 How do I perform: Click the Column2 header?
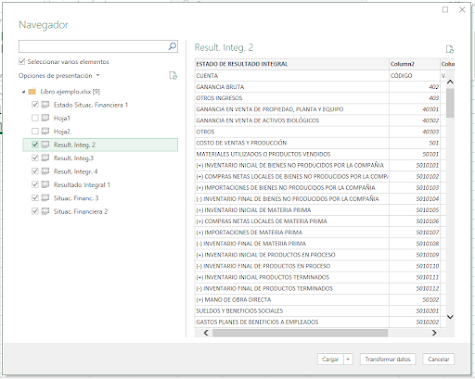coord(415,64)
